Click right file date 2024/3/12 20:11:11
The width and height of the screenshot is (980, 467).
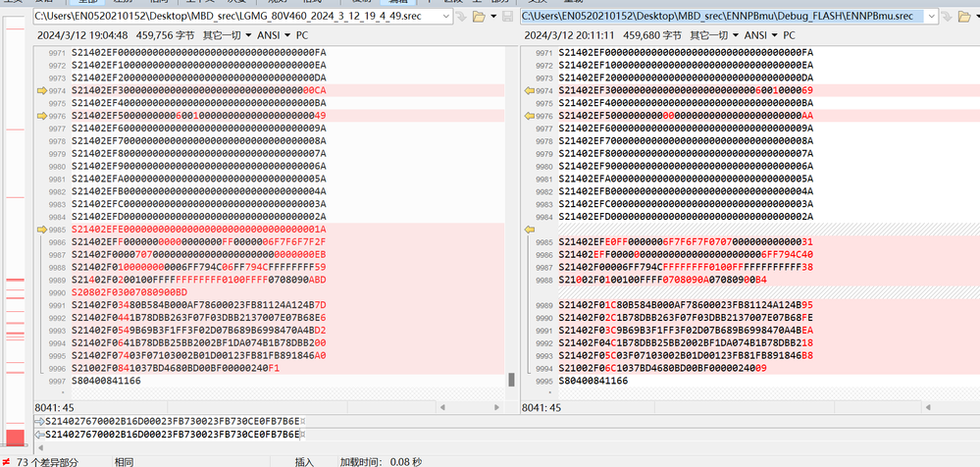coord(569,35)
